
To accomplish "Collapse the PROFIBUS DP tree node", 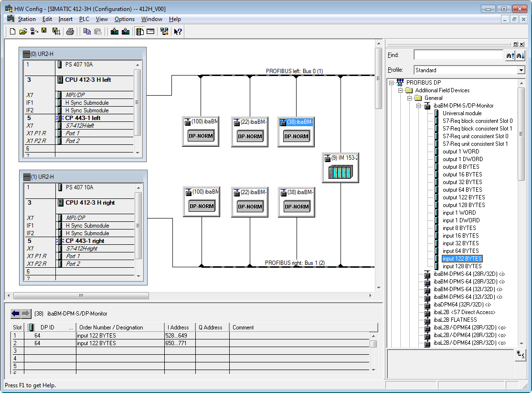I will tap(391, 83).
